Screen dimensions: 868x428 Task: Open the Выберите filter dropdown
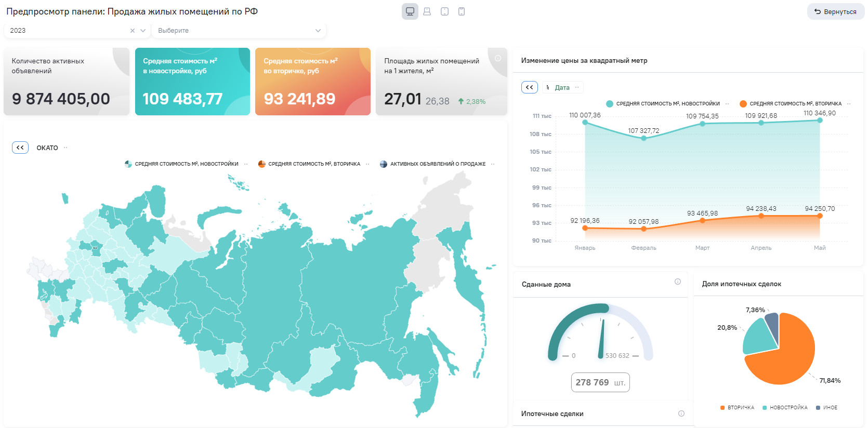(239, 31)
